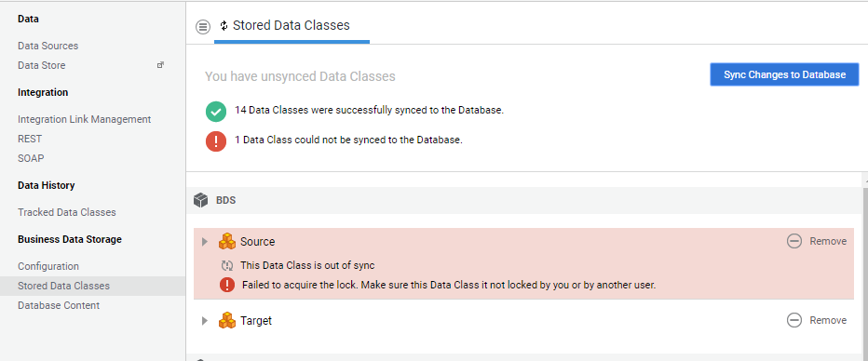The width and height of the screenshot is (868, 361).
Task: Click the Source data class orange cubes icon
Action: 227,242
